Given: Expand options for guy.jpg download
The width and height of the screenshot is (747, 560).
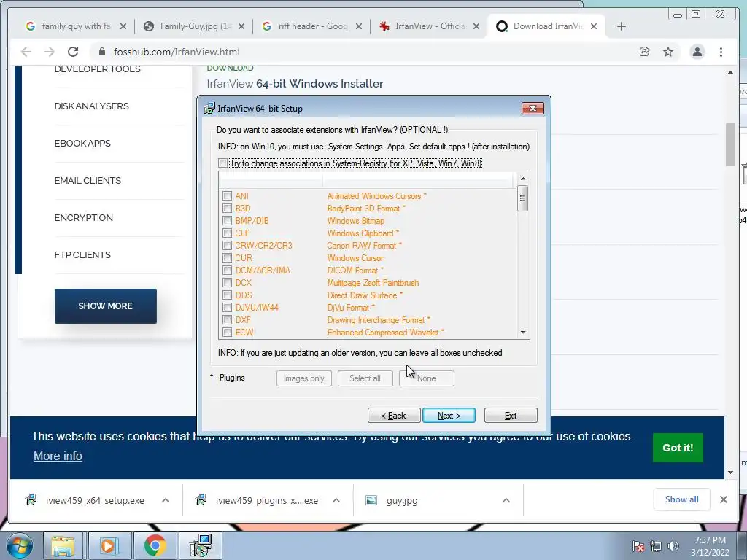Looking at the screenshot, I should coord(506,500).
